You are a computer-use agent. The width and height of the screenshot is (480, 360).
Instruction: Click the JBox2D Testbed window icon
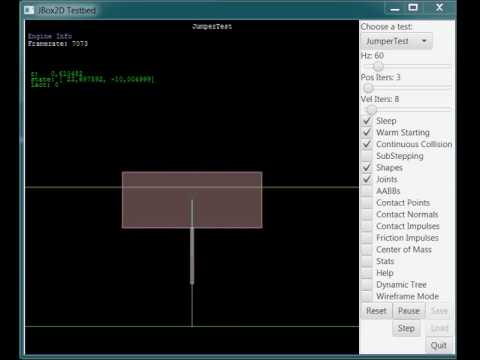click(x=29, y=10)
